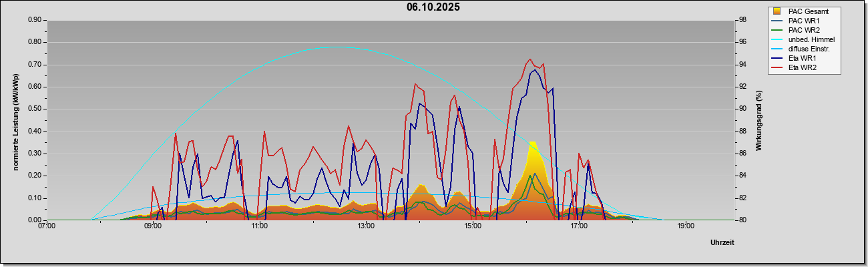Click the chart title 06.10.2025

click(x=433, y=7)
